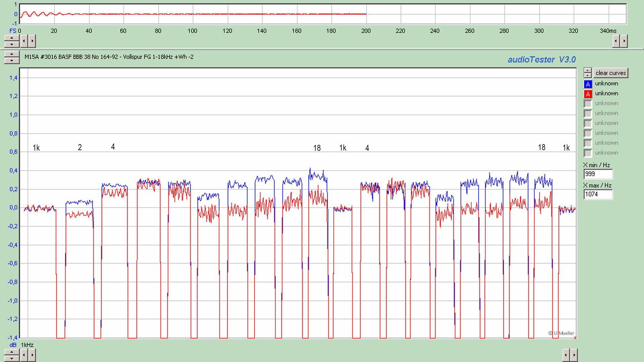Click left arrow next to 1kHz label
This screenshot has width=644, height=362.
(24, 355)
